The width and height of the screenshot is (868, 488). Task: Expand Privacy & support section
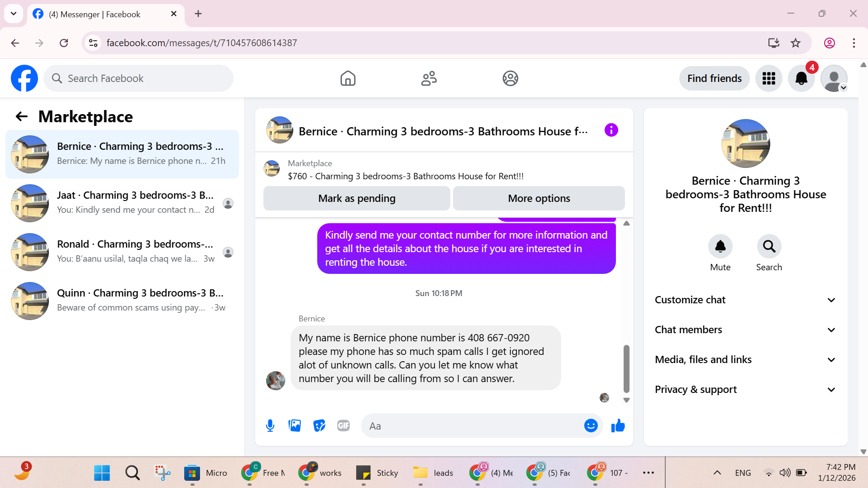(x=745, y=389)
